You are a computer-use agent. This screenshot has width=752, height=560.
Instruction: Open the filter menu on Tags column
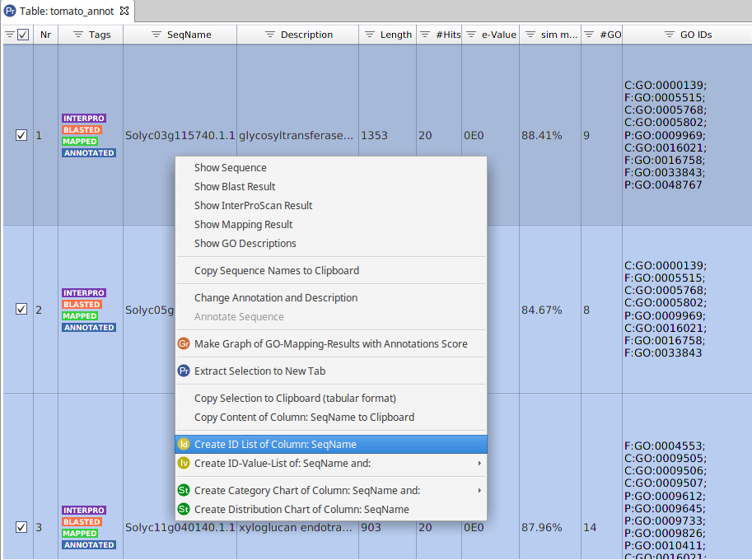click(x=78, y=35)
